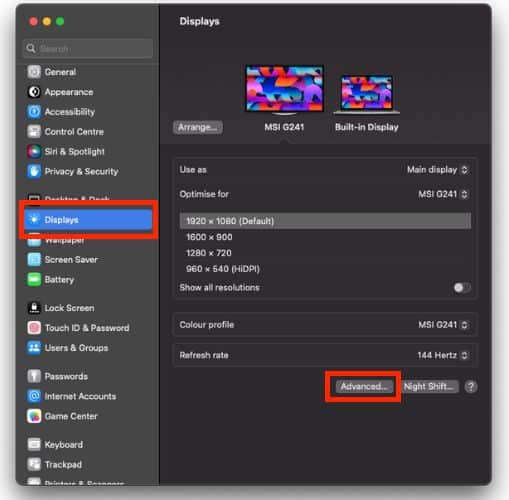This screenshot has width=509, height=500.
Task: Click the Game Center icon
Action: click(34, 416)
